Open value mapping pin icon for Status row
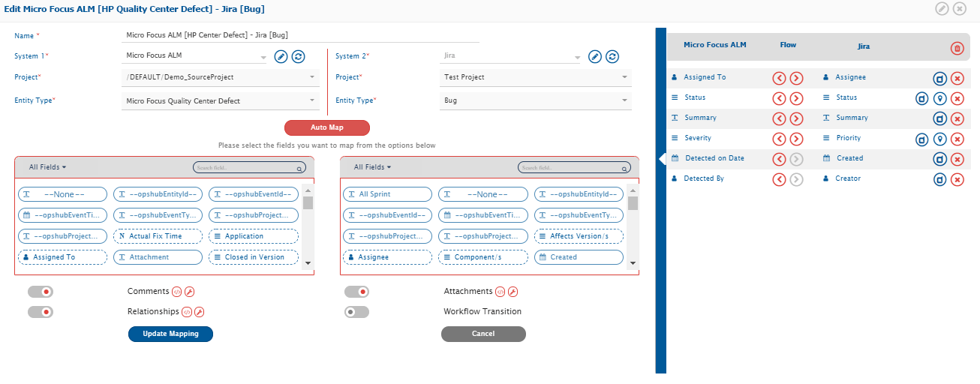 pos(939,98)
